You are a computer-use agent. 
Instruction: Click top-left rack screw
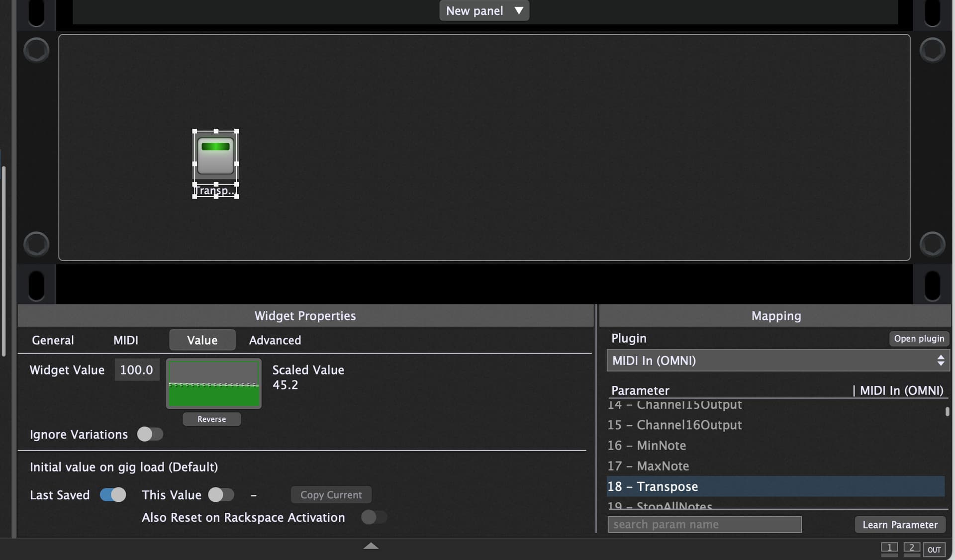(36, 50)
